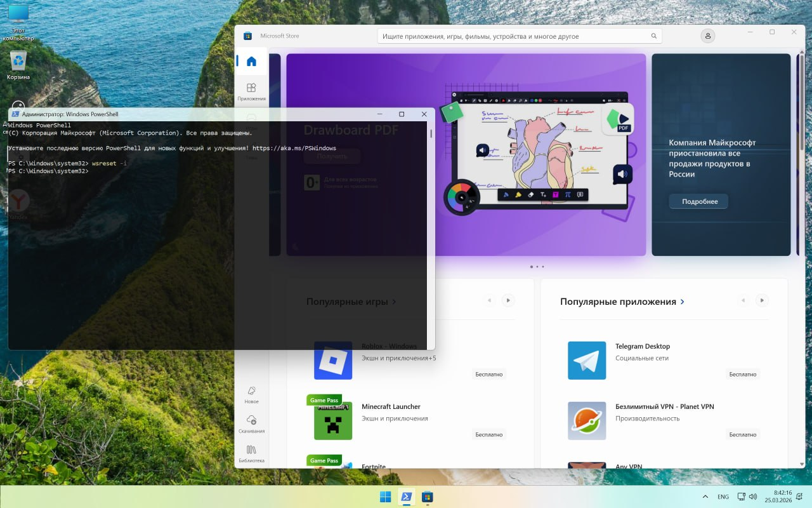This screenshot has height=508, width=812.
Task: Open Telegram Desktop app icon
Action: pyautogui.click(x=586, y=360)
